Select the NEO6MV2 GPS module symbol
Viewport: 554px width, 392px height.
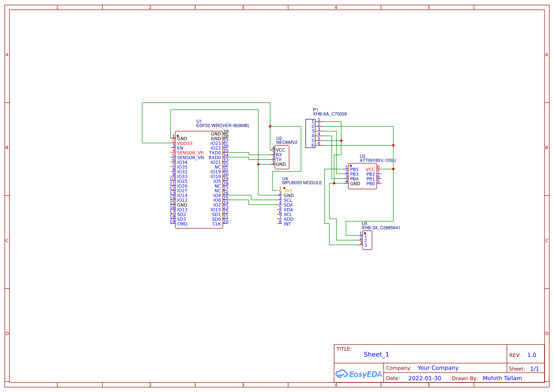[x=282, y=156]
